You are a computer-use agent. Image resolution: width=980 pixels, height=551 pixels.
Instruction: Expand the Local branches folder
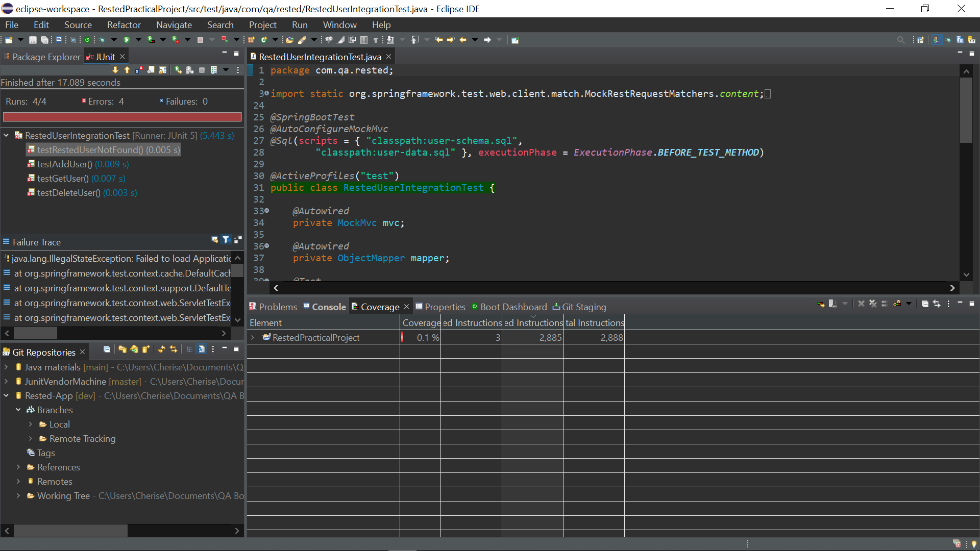coord(31,424)
